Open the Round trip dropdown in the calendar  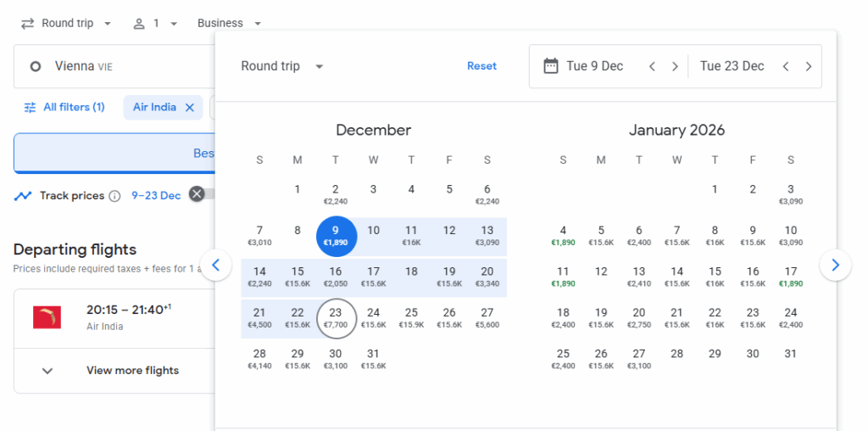(282, 66)
